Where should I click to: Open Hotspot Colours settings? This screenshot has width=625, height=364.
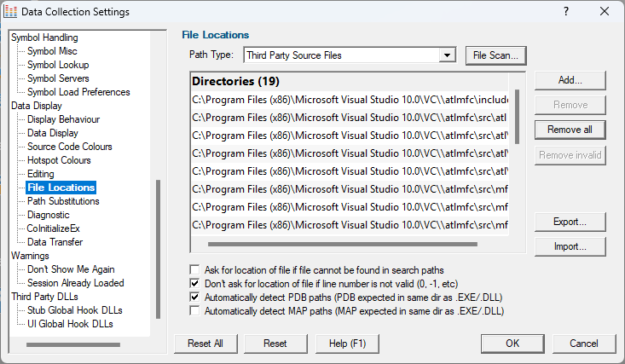coord(59,160)
